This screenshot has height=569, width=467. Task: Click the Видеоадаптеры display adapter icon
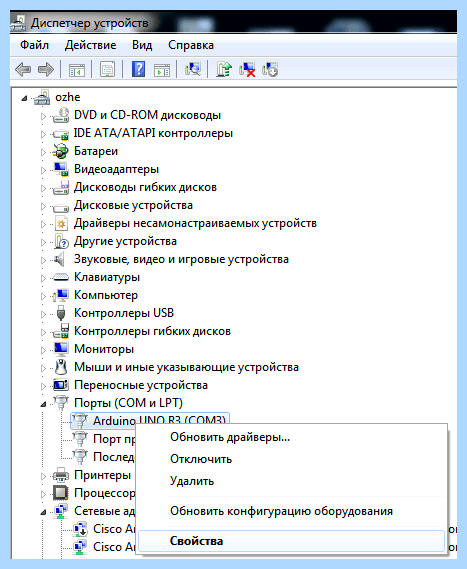click(61, 169)
